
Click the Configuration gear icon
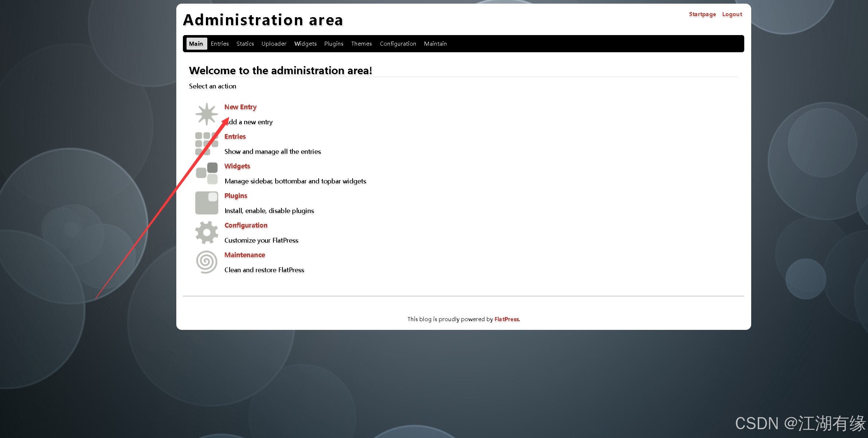coord(207,232)
